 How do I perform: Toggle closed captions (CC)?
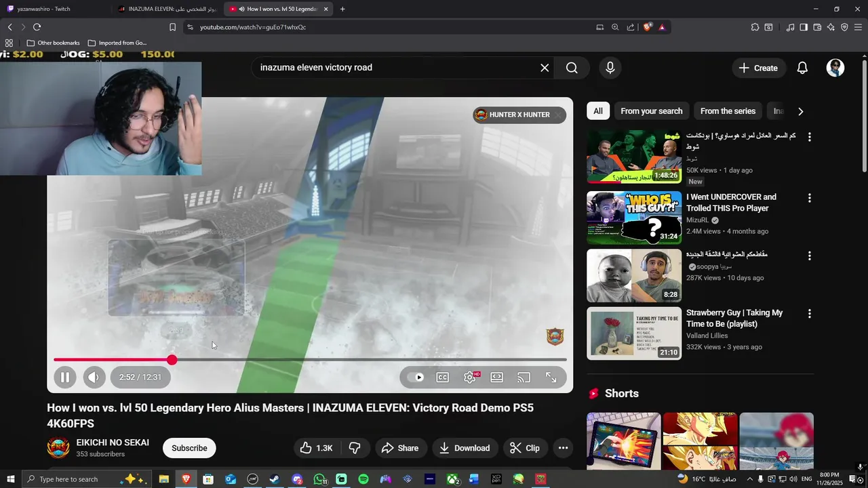click(x=443, y=378)
